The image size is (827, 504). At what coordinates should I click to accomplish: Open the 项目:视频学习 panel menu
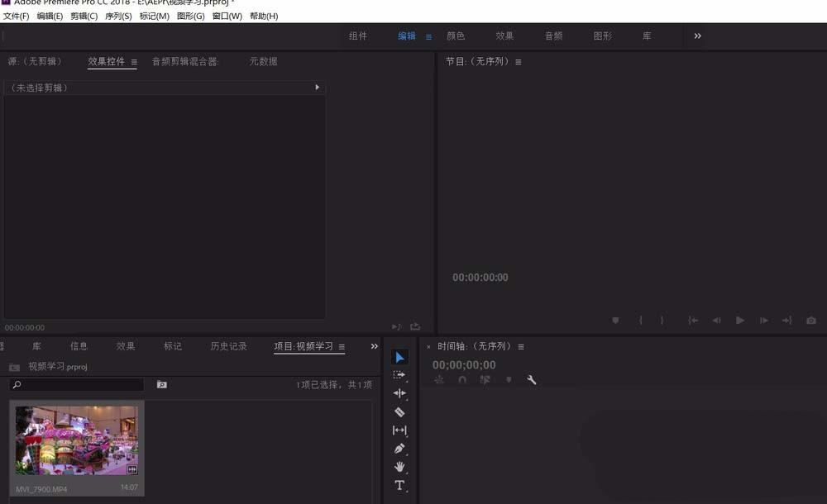[341, 346]
